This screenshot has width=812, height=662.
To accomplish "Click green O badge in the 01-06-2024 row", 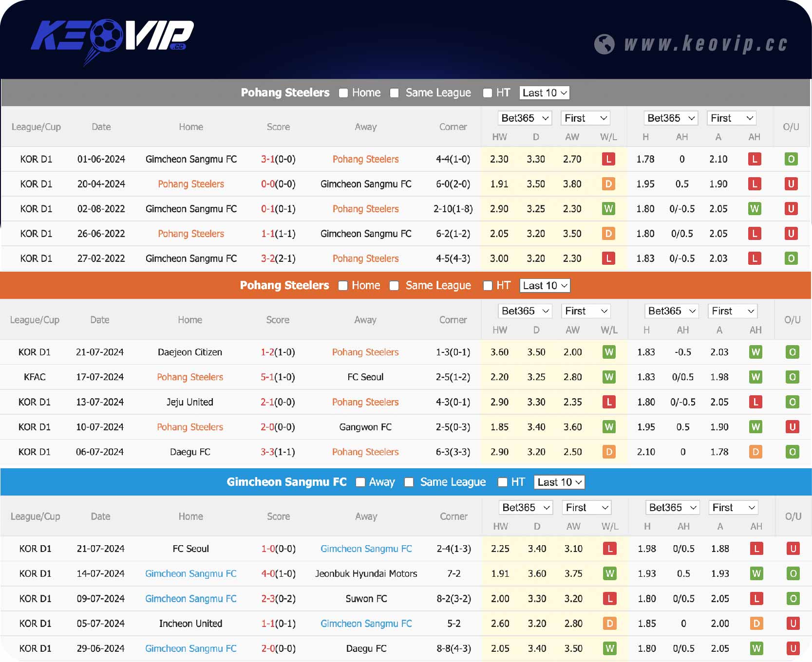I will point(791,159).
